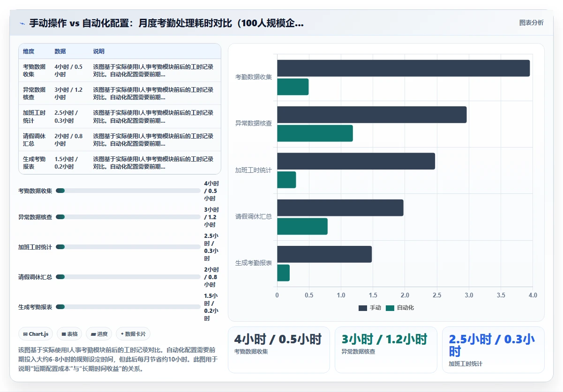Select table cell 3小时 / 1.2小时
The width and height of the screenshot is (563, 392).
click(69, 93)
